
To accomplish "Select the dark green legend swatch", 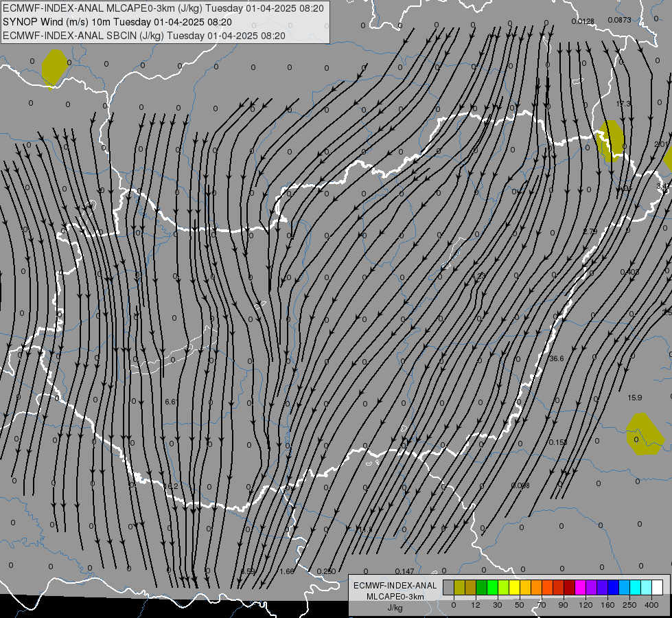I will pyautogui.click(x=482, y=587).
